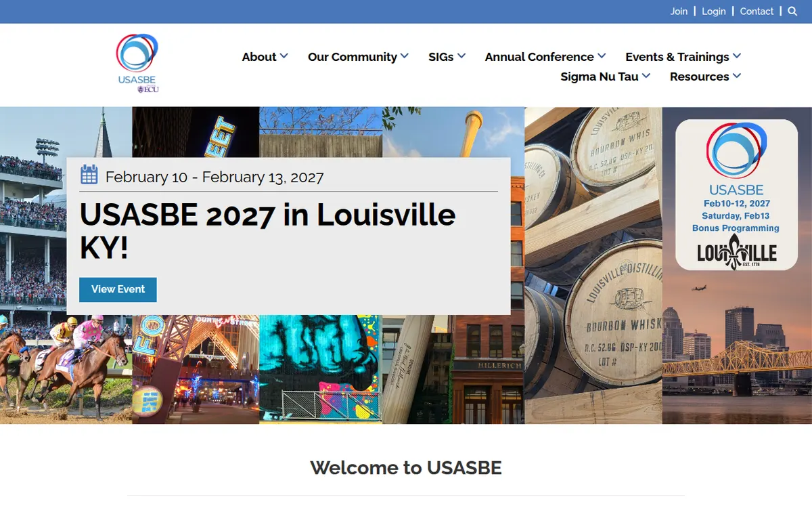Screen dimensions: 812x508
Task: Open the Resources menu item
Action: pos(700,77)
